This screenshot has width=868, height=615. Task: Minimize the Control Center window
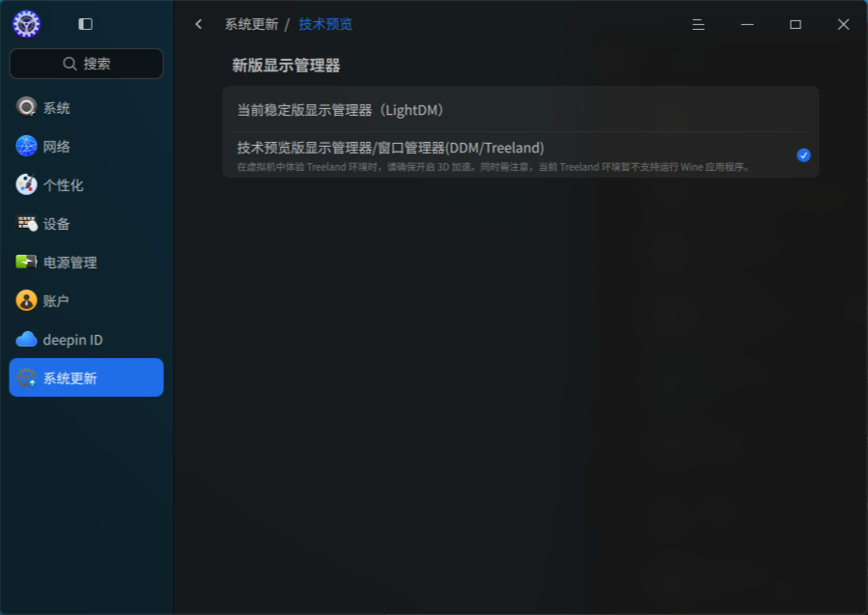[x=746, y=24]
